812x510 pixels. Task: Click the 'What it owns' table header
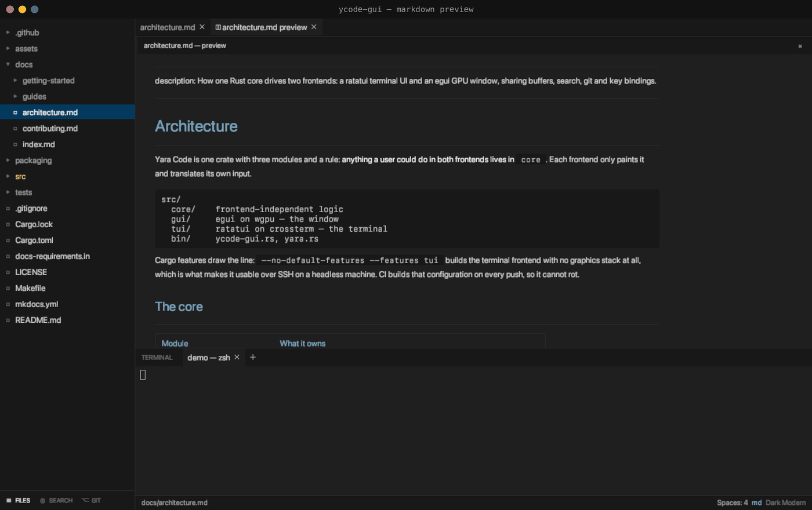(x=302, y=344)
